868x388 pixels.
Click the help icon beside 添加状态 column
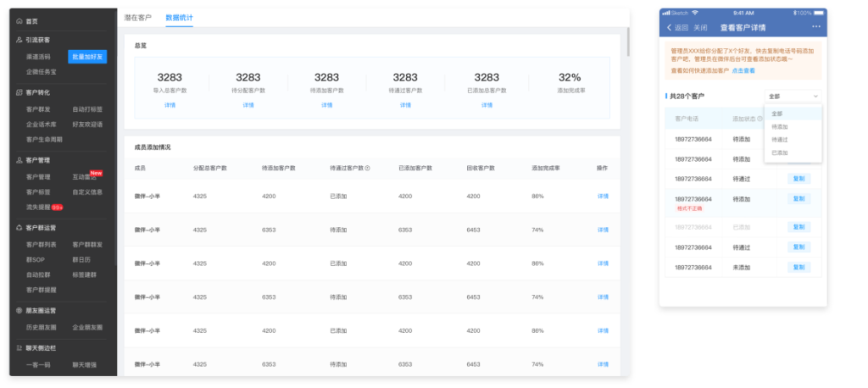coord(759,119)
